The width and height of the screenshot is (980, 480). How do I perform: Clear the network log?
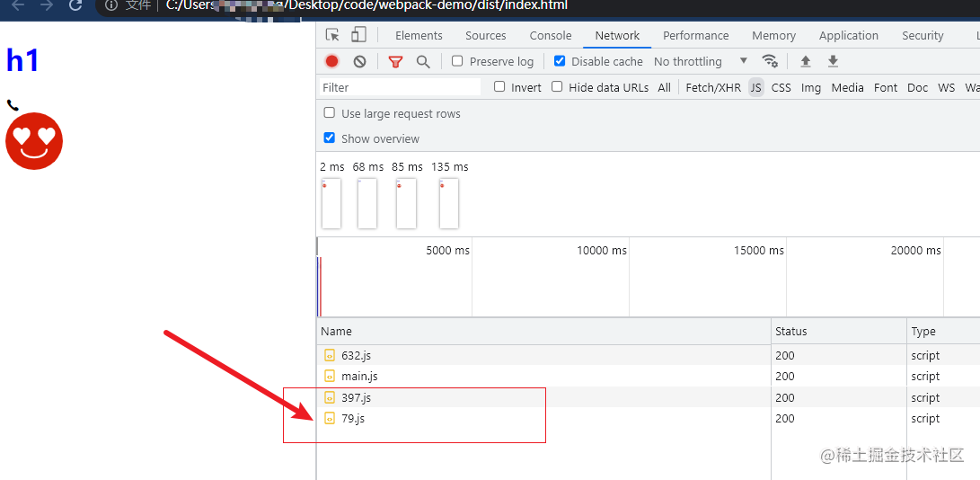pyautogui.click(x=359, y=61)
